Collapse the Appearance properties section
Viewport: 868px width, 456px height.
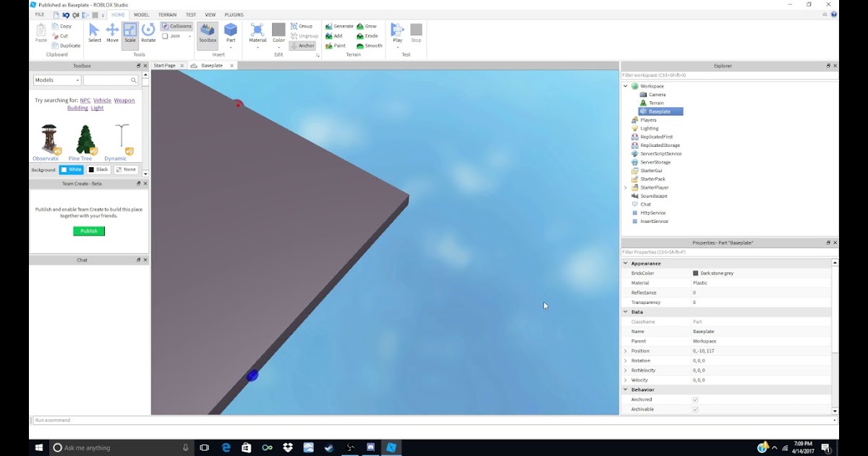pos(626,263)
